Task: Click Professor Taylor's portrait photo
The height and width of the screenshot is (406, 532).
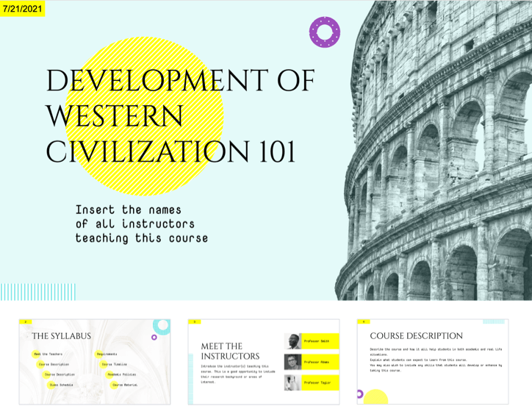Action: click(x=292, y=382)
